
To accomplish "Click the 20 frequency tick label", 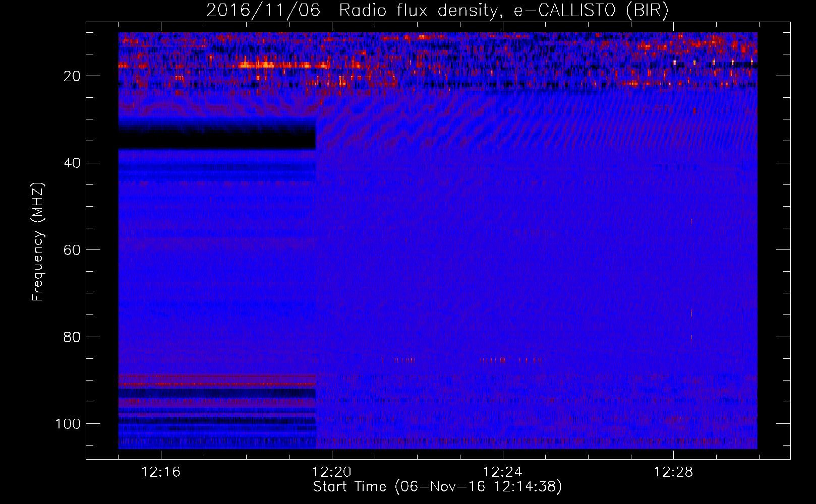I will tap(72, 76).
